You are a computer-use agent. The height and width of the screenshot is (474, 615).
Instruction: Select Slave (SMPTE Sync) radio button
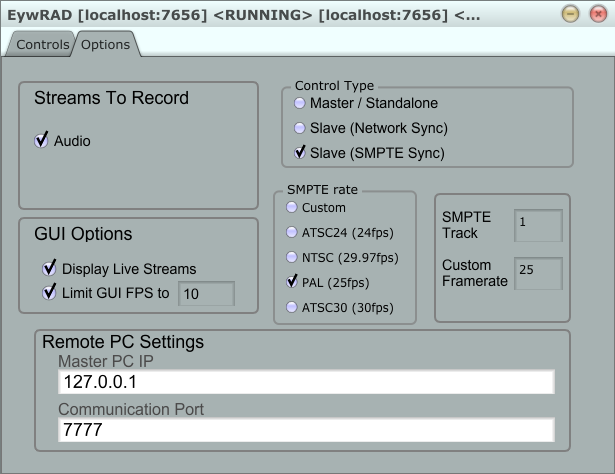300,153
